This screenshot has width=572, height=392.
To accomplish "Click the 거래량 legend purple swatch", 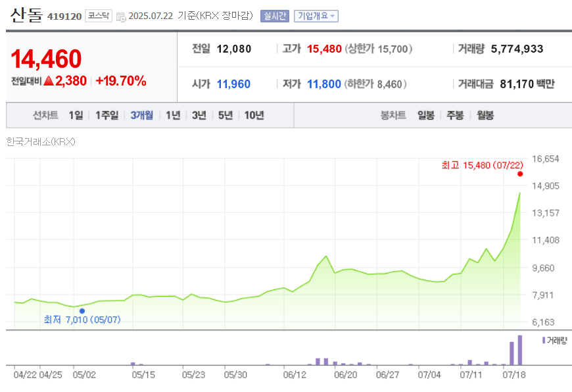I will click(x=544, y=340).
